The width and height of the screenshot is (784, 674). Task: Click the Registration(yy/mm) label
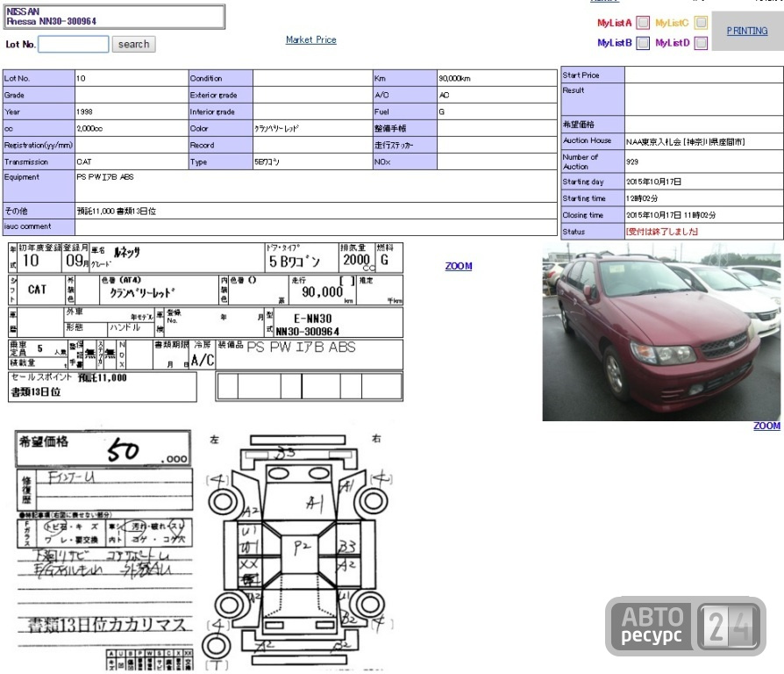(39, 146)
